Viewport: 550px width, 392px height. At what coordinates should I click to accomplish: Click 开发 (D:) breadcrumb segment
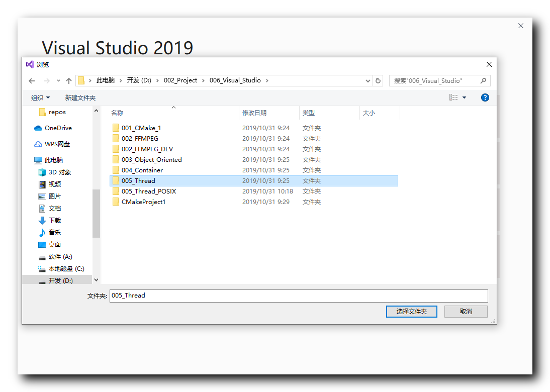click(139, 80)
